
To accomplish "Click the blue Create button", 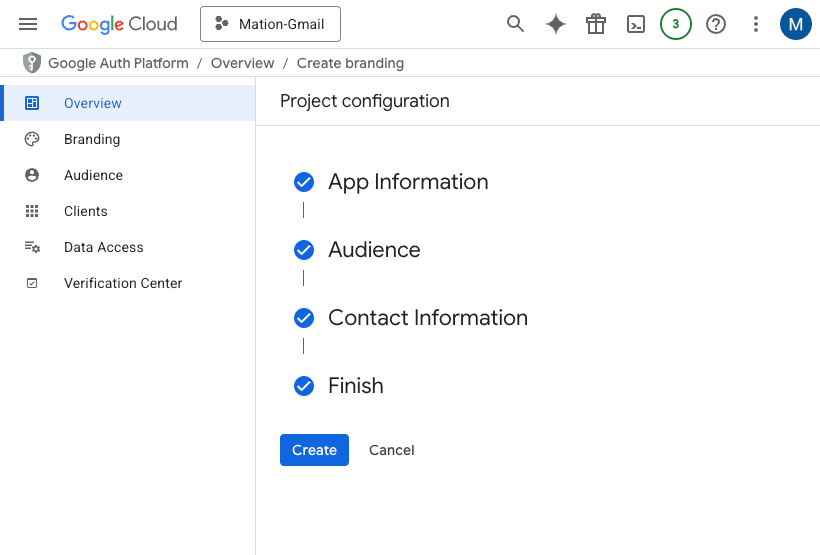I will pos(314,450).
